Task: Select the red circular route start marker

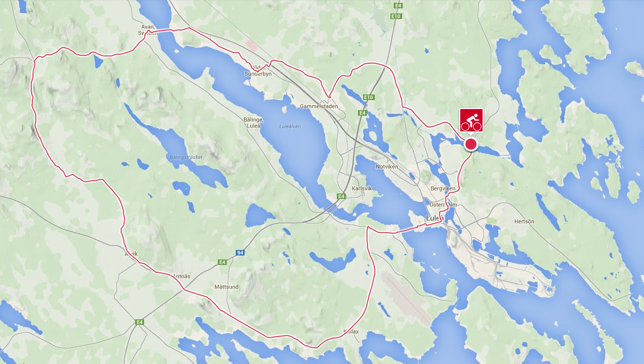Action: [471, 144]
